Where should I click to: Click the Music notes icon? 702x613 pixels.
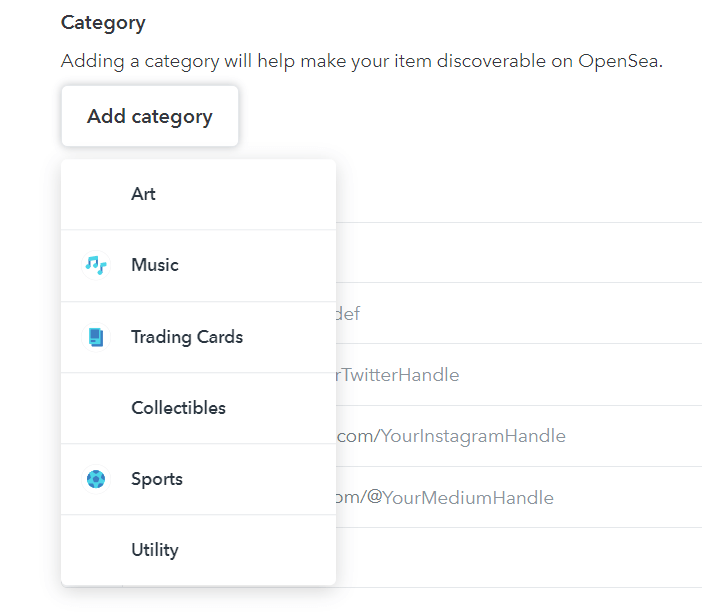[96, 265]
